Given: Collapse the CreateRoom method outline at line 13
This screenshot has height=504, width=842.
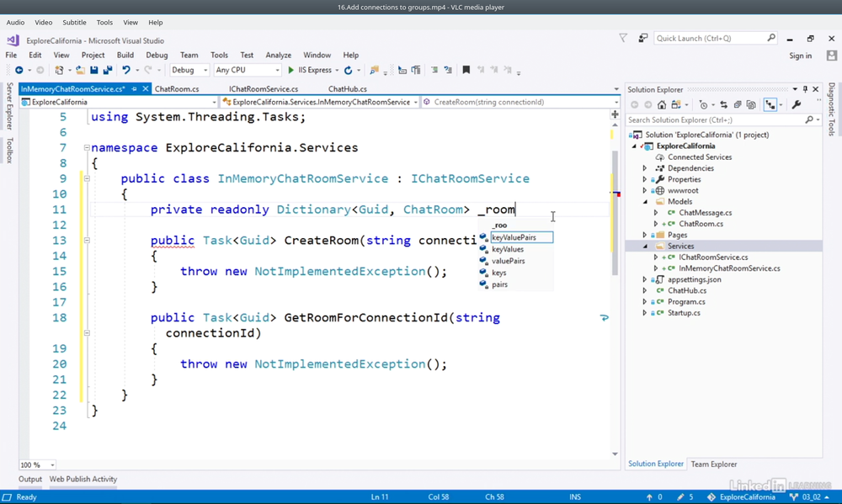Looking at the screenshot, I should click(87, 241).
